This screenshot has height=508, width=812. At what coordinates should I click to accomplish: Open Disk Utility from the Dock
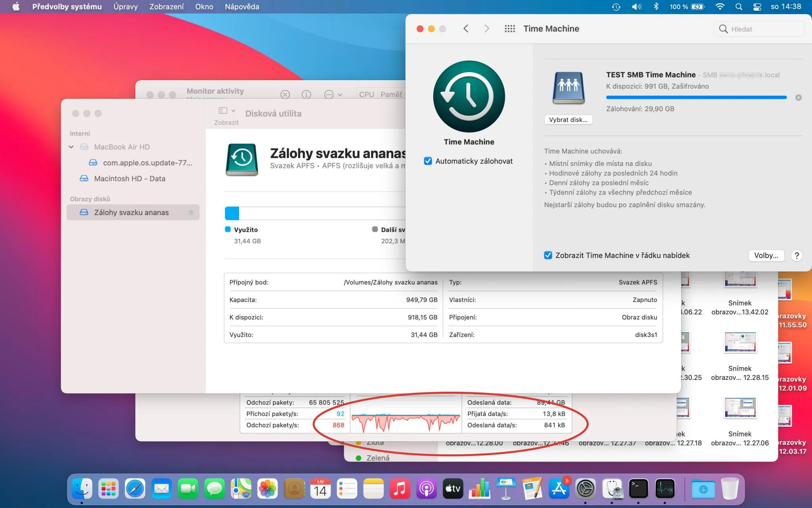point(612,489)
